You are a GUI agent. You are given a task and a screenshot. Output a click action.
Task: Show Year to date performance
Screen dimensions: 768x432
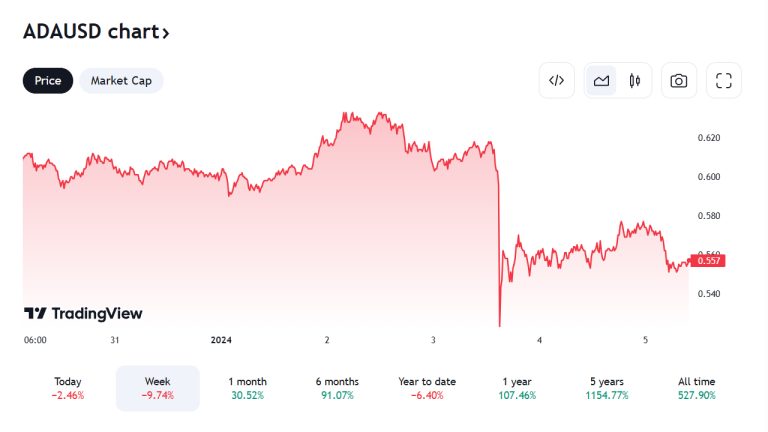tap(426, 388)
